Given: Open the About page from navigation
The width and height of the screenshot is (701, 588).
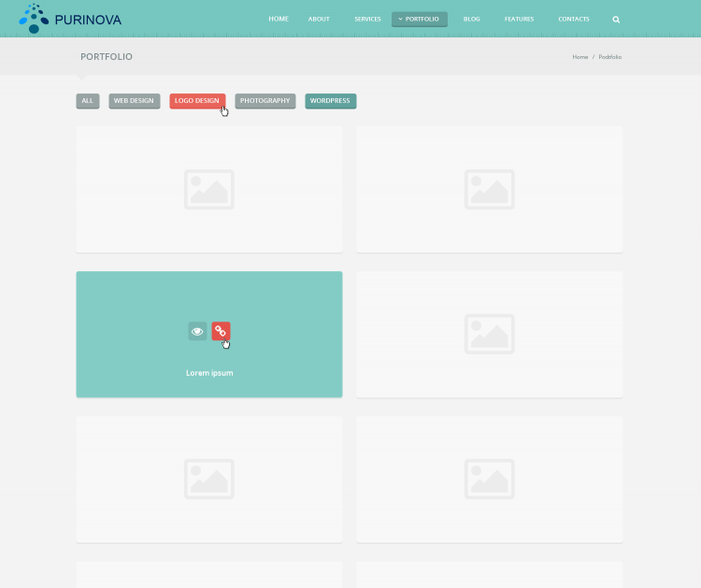Looking at the screenshot, I should coord(319,19).
